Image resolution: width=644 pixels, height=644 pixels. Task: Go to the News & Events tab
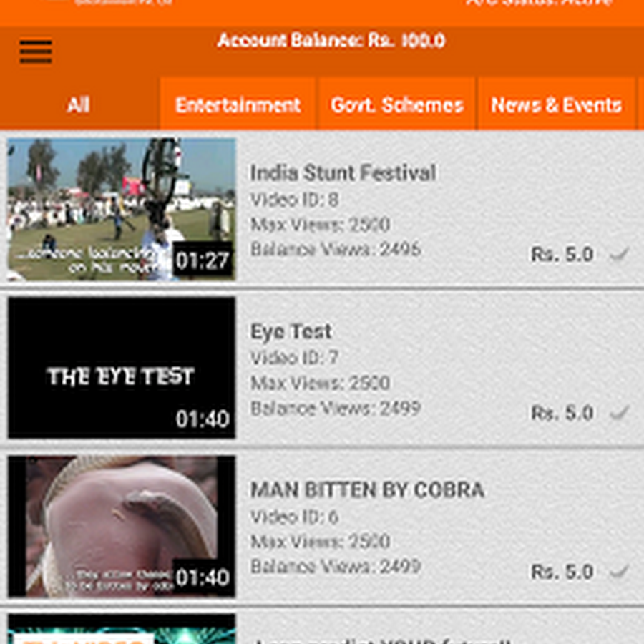point(557,104)
